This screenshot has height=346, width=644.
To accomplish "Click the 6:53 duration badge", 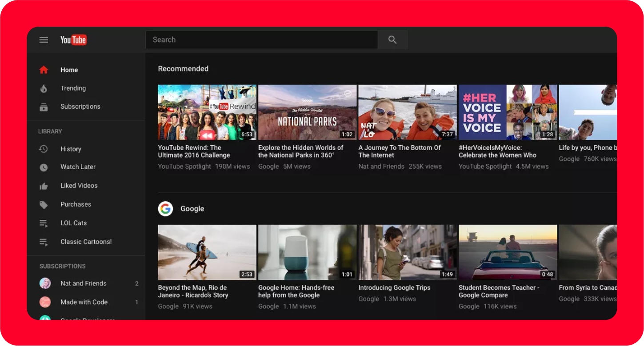I will click(x=247, y=135).
